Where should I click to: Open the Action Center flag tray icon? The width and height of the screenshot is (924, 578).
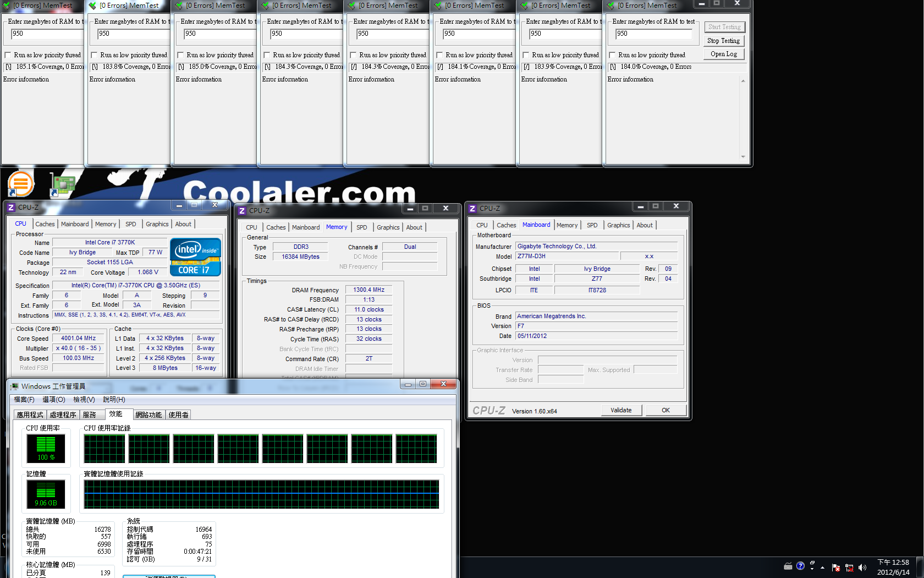tap(836, 568)
